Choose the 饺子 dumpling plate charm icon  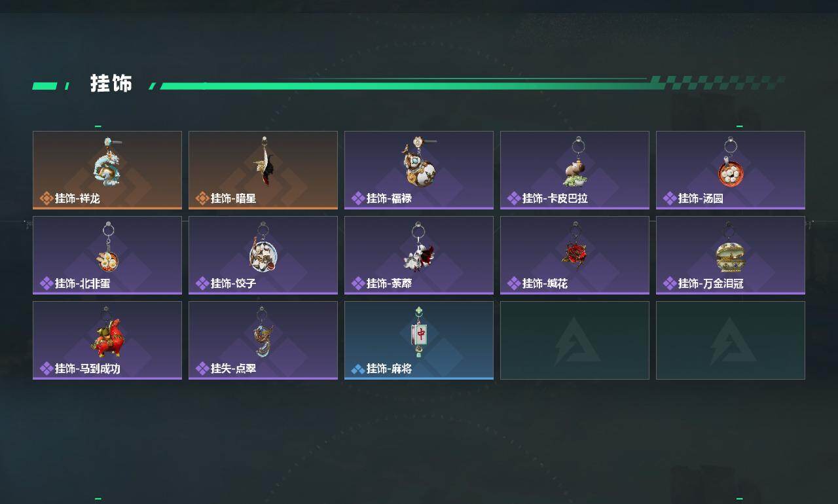(x=263, y=247)
